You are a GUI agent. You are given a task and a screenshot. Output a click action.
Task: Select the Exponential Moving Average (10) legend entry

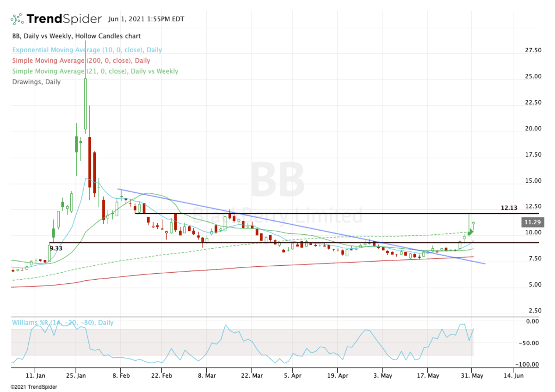point(87,50)
